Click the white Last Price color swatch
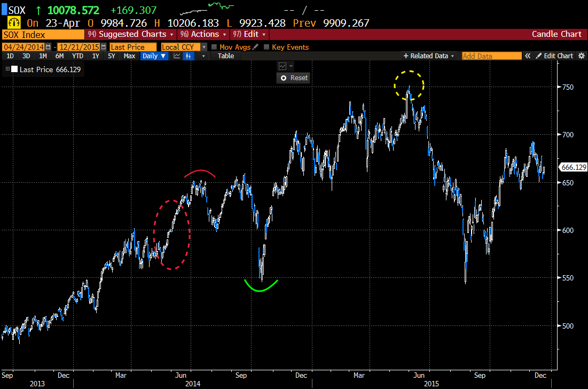Image resolution: width=588 pixels, height=389 pixels. 14,69
